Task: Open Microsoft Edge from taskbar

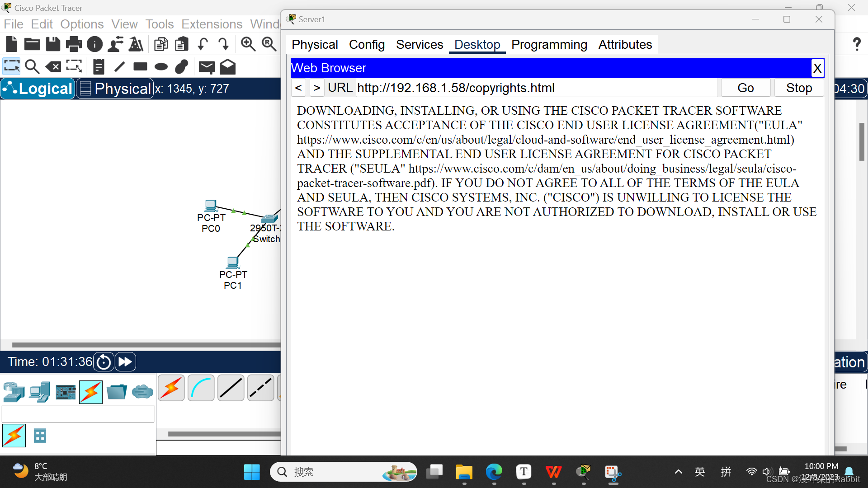Action: (x=494, y=472)
